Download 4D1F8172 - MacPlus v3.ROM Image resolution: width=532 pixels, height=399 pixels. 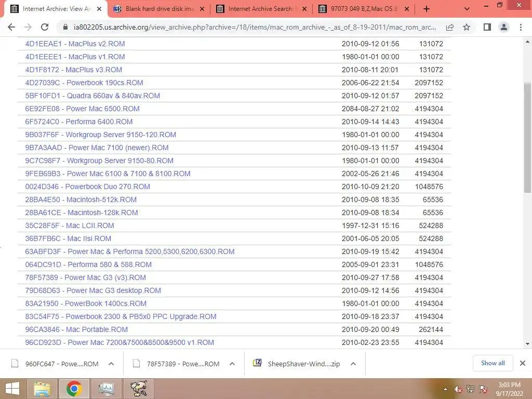[74, 70]
